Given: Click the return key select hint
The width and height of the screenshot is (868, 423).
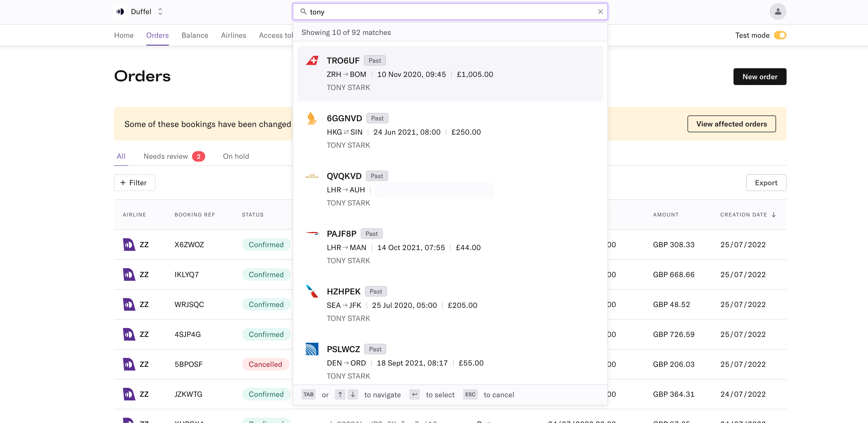Looking at the screenshot, I should (415, 395).
